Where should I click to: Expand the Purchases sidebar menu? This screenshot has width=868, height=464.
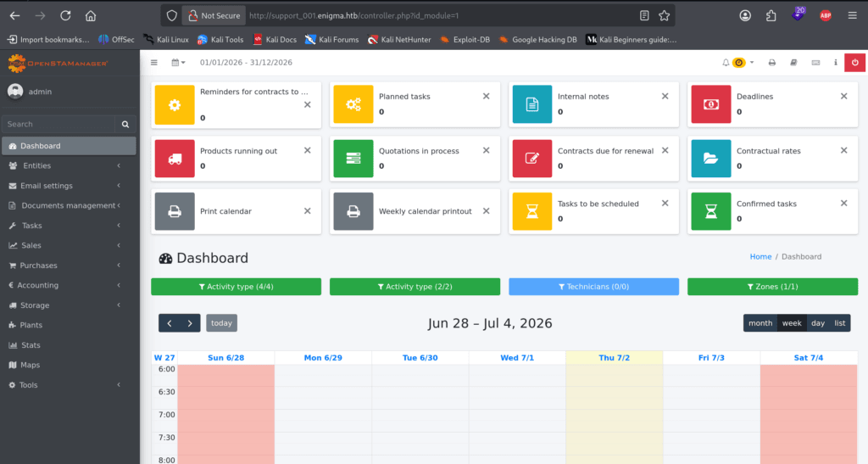(x=69, y=266)
